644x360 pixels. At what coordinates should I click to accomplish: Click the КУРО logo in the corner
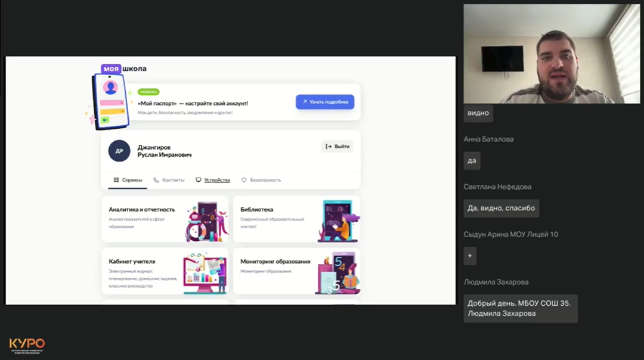tap(27, 345)
